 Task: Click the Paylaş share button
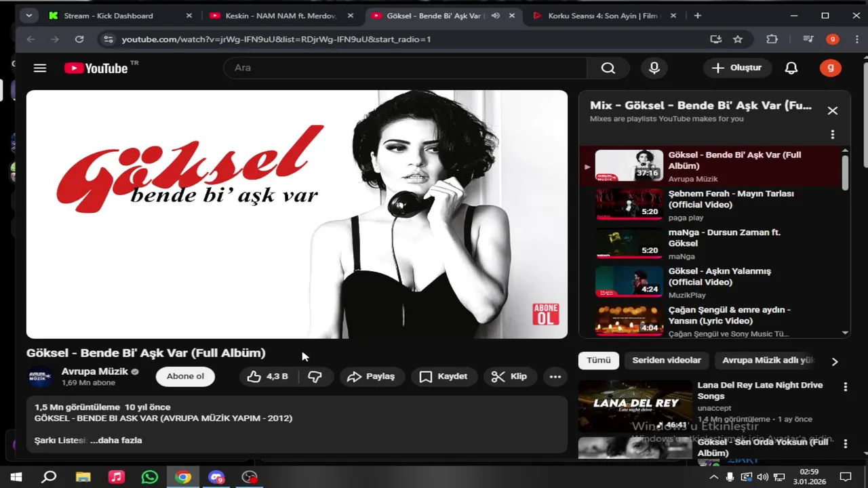(371, 377)
